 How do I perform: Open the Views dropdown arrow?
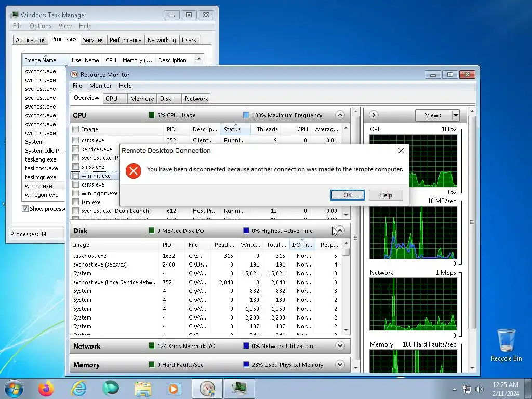click(x=456, y=115)
